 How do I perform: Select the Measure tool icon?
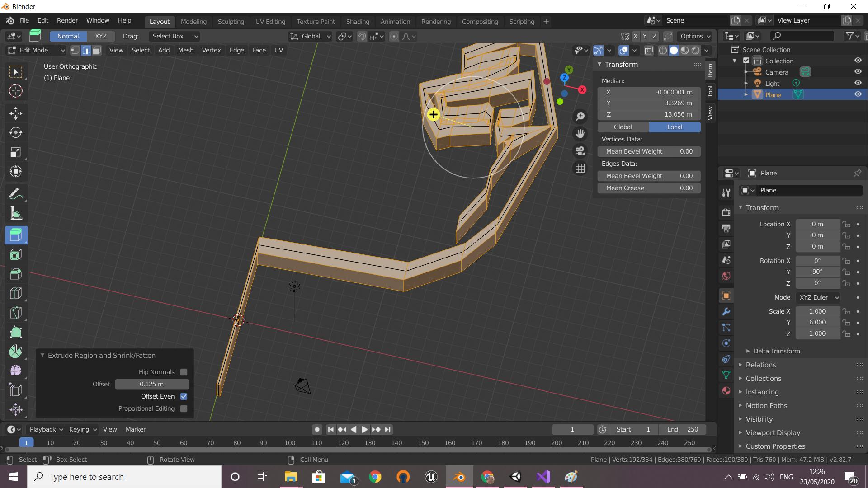click(x=16, y=214)
